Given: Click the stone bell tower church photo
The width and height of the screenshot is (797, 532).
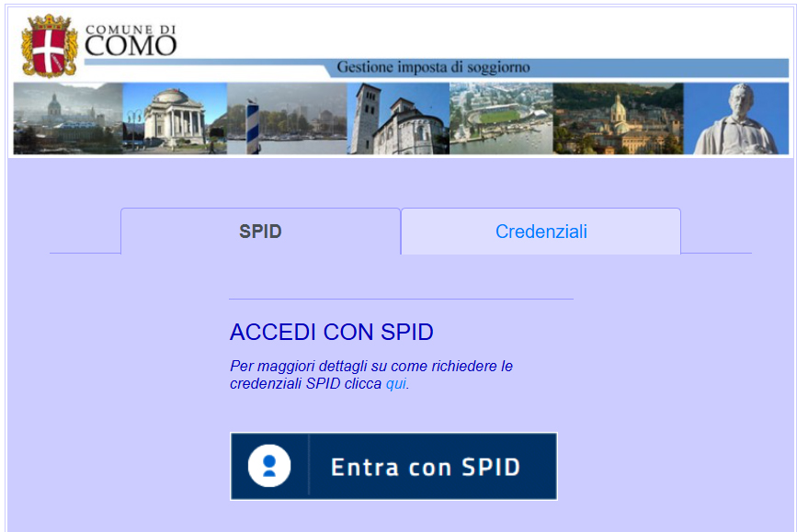Looking at the screenshot, I should (399, 119).
